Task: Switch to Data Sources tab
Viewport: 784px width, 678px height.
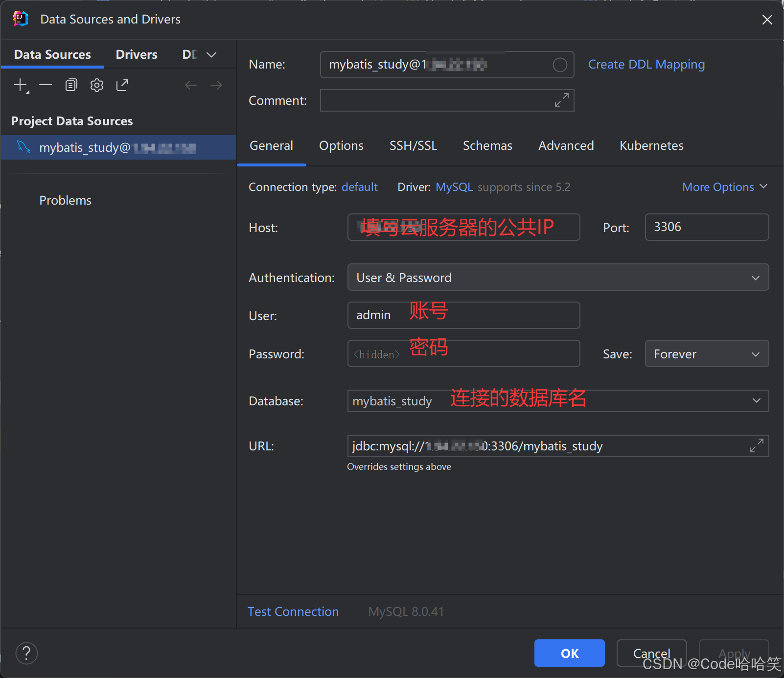Action: (x=52, y=54)
